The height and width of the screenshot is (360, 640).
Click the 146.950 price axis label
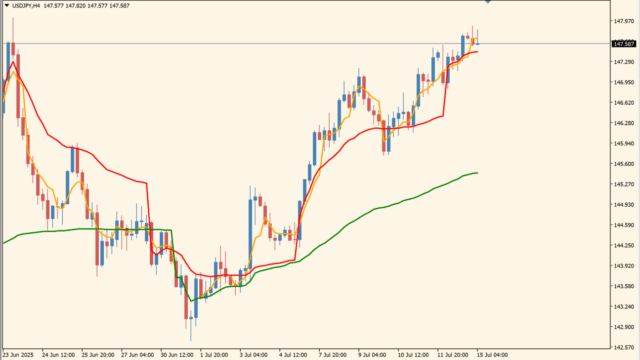point(624,82)
